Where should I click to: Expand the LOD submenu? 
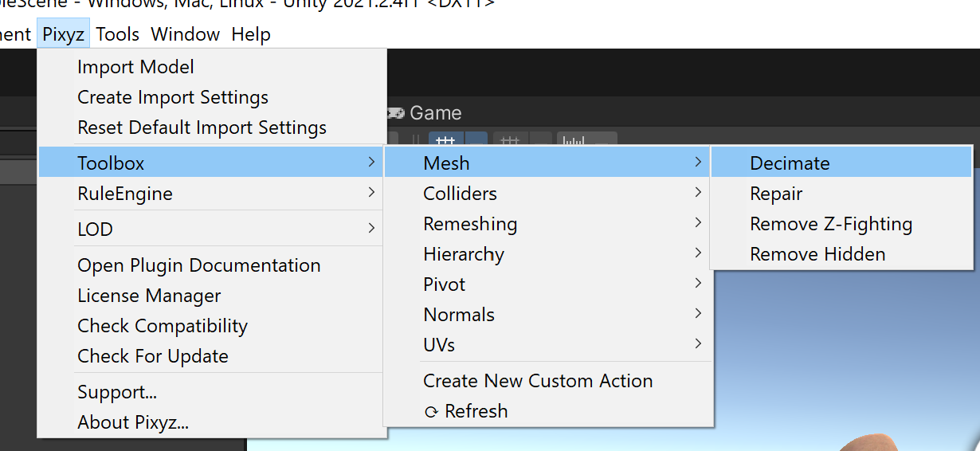click(x=212, y=229)
